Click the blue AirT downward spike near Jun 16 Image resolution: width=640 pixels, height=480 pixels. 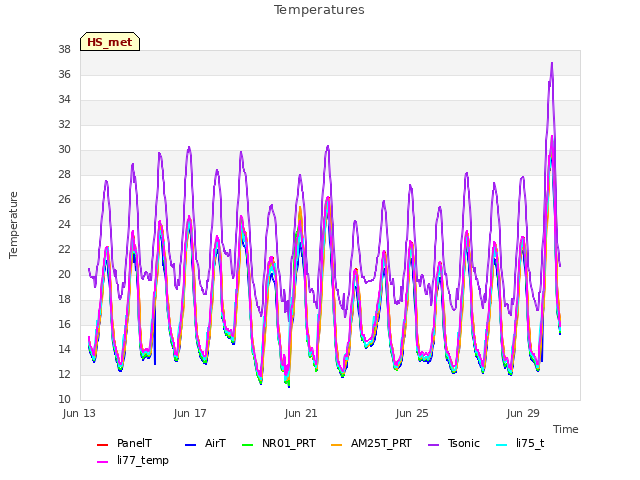155,335
